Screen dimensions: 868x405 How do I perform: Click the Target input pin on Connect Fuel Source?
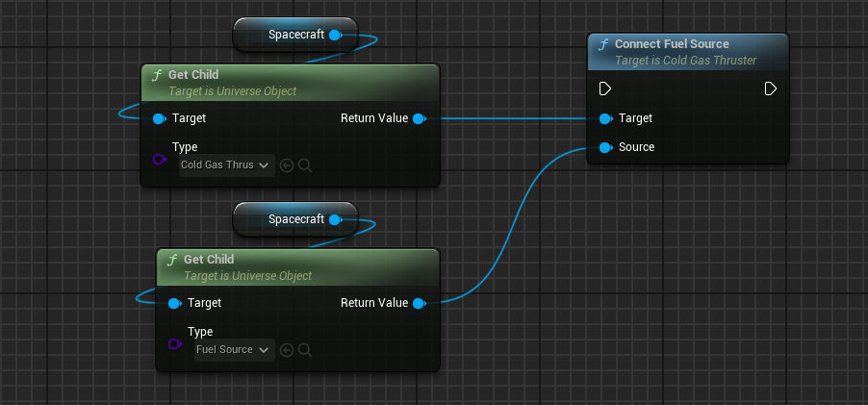[604, 118]
